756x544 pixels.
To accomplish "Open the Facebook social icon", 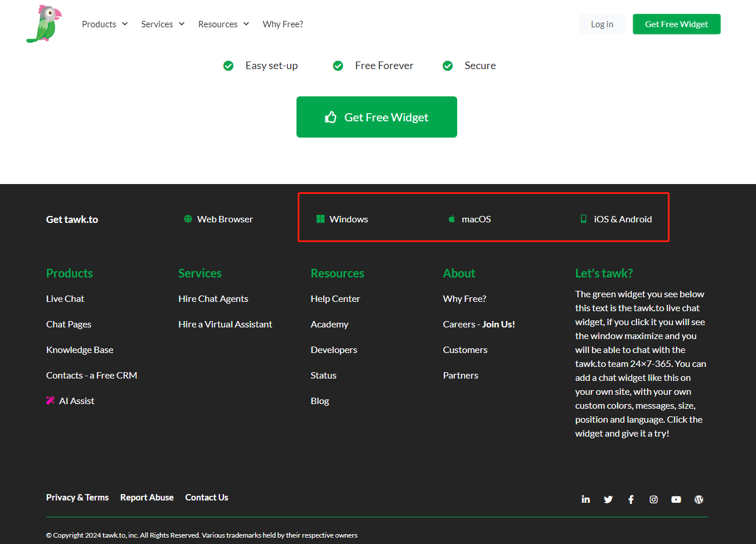I will coord(631,499).
